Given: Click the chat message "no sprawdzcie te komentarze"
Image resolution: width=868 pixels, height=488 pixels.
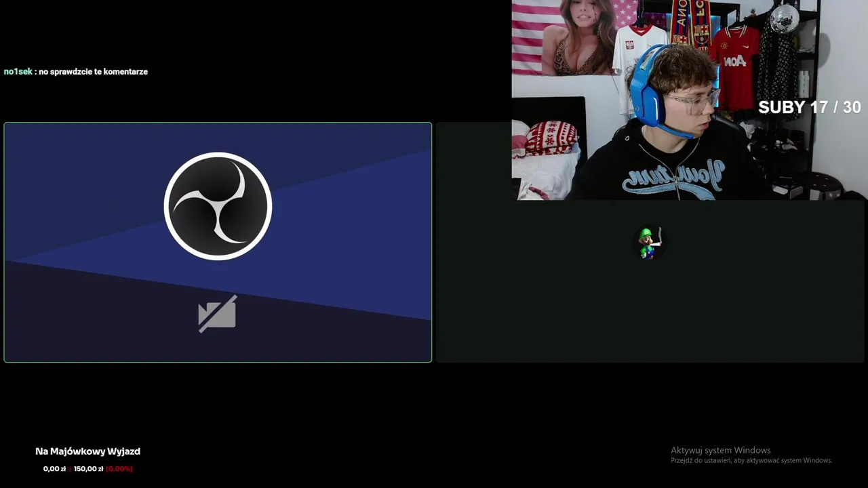Looking at the screenshot, I should pos(93,71).
